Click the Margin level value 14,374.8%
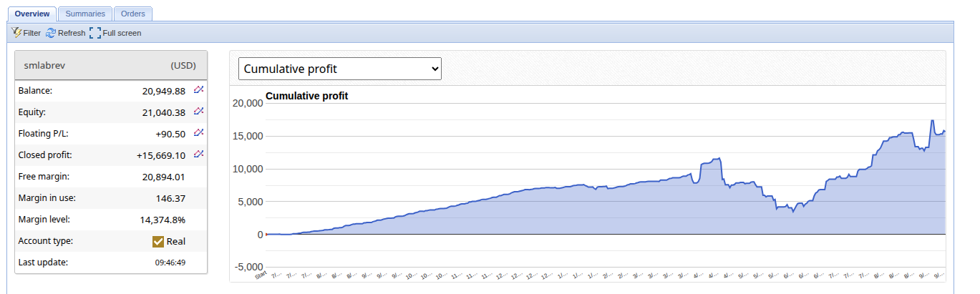This screenshot has height=294, width=980. [162, 220]
